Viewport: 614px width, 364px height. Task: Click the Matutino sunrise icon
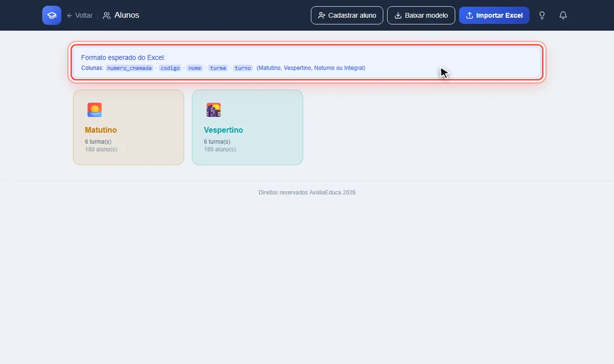[x=94, y=110]
